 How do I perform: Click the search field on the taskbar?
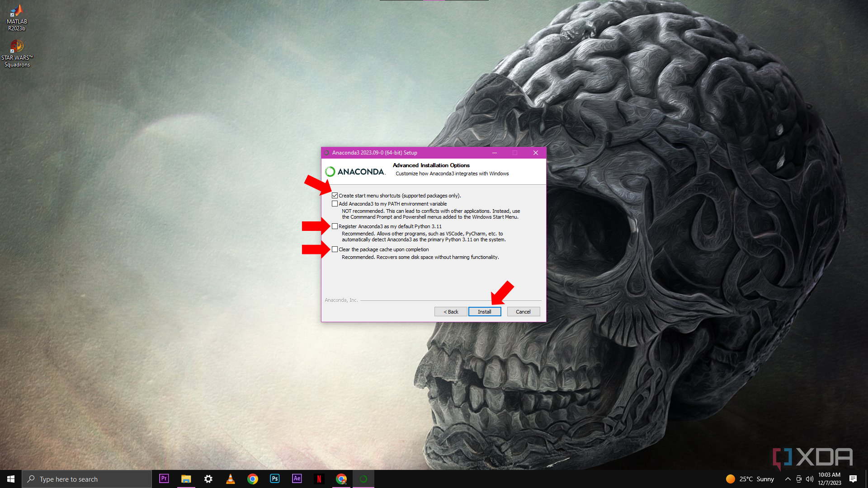coord(86,479)
